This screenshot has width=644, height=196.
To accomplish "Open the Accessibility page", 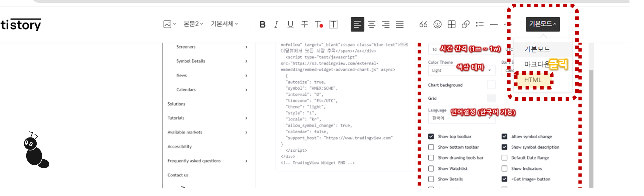I will (180, 147).
